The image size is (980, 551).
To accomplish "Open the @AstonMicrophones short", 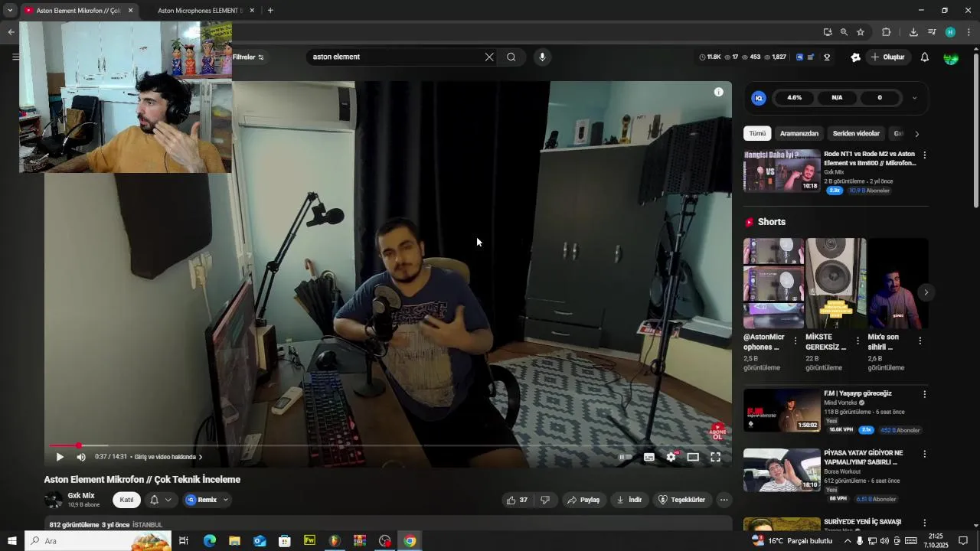I will click(773, 283).
